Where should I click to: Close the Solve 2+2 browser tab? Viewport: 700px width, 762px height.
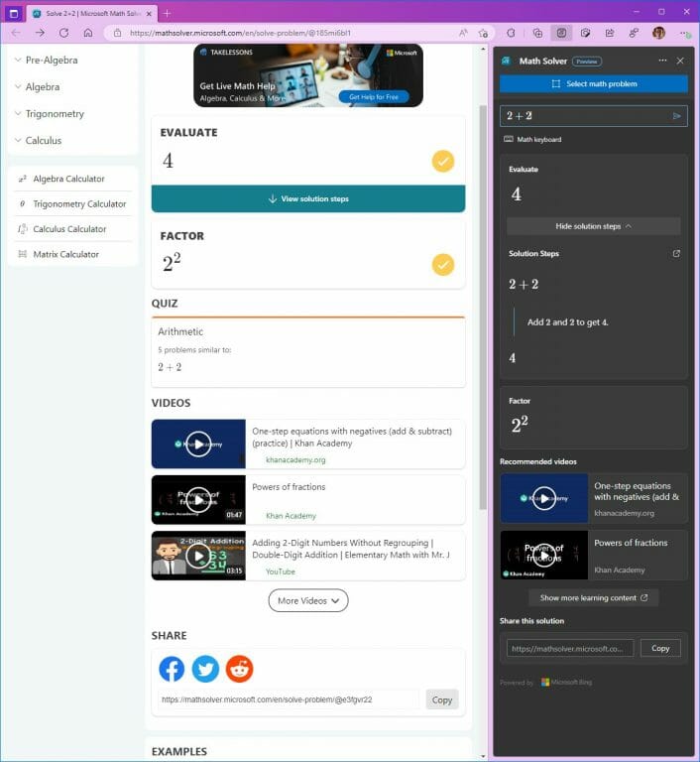(149, 14)
